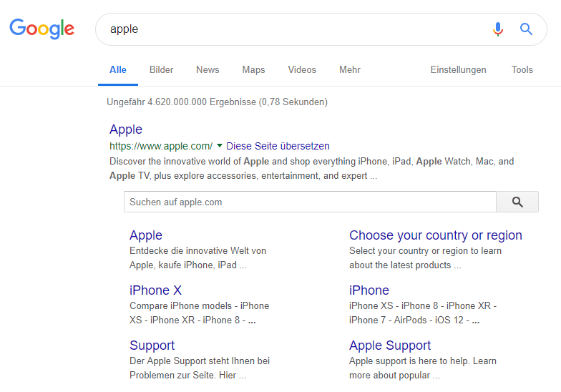Start voice search with the microphone icon

pos(498,29)
